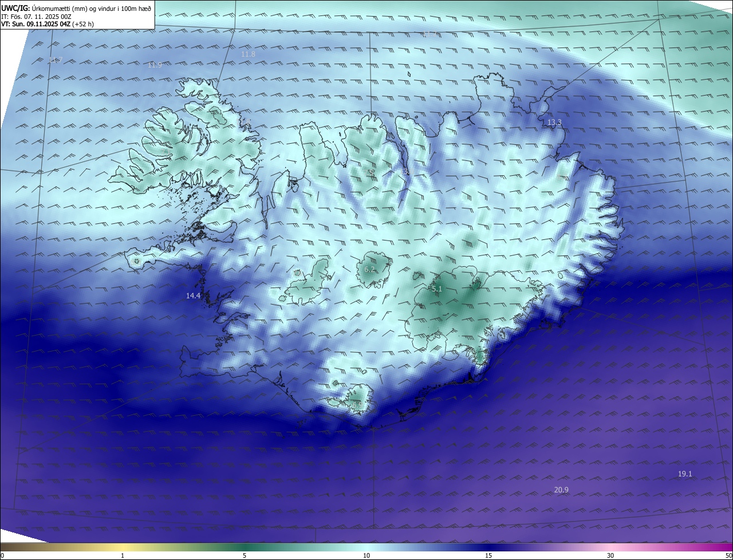This screenshot has width=733, height=560.
Task: Click the legend tick label 5
Action: pos(245,555)
